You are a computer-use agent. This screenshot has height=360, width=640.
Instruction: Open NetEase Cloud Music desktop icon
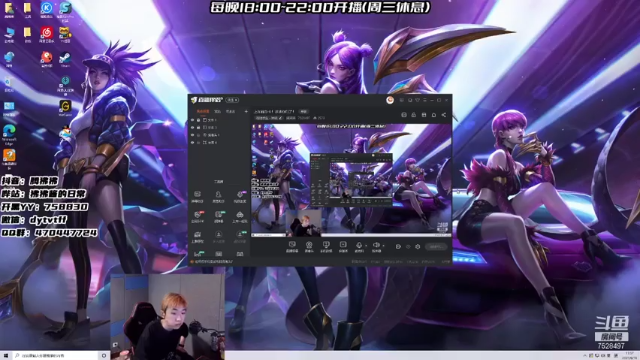[47, 35]
